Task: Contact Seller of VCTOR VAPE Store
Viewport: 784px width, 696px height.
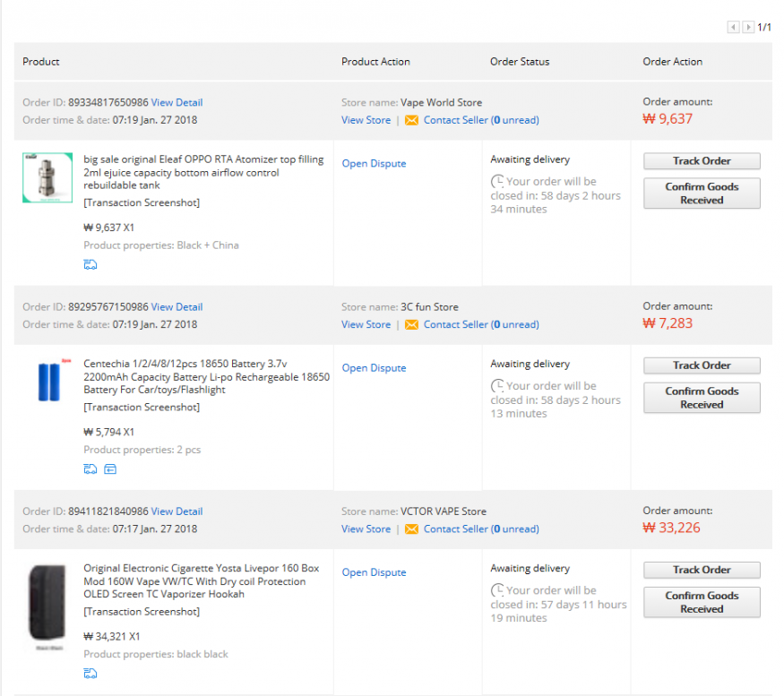Action: 481,529
